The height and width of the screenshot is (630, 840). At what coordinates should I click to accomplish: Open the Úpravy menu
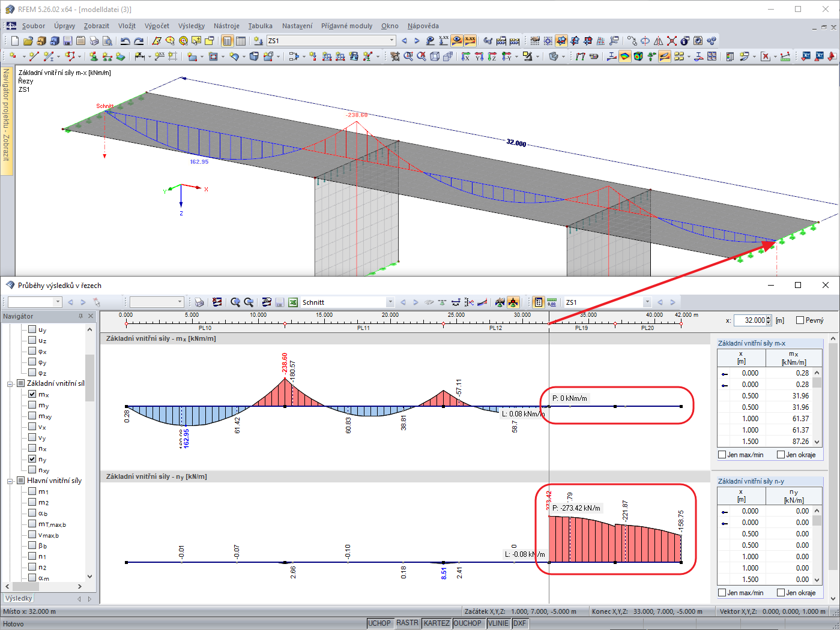click(64, 26)
